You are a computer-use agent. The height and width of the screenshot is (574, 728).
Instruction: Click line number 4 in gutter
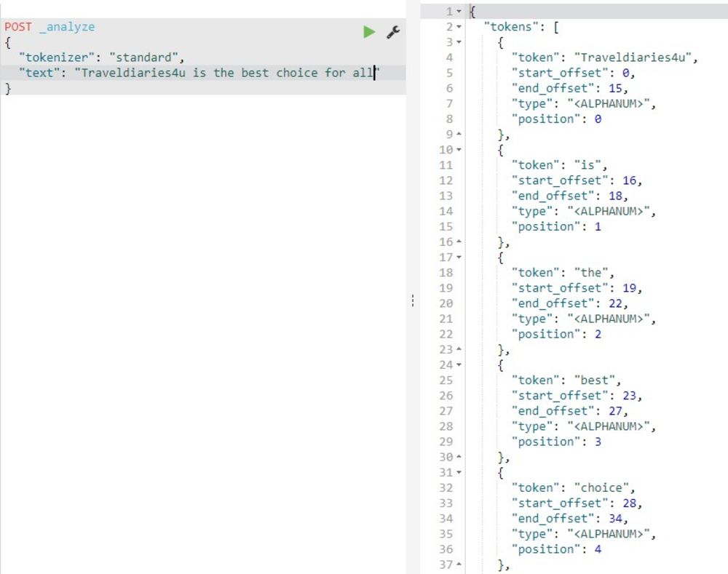[449, 57]
